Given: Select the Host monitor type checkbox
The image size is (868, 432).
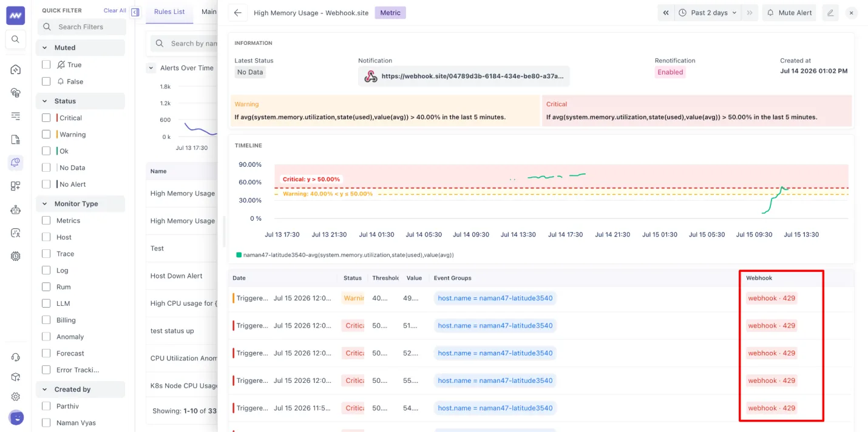Looking at the screenshot, I should pos(46,237).
